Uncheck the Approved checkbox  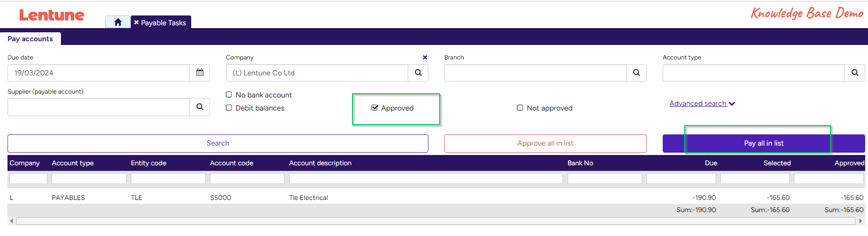pyautogui.click(x=374, y=108)
